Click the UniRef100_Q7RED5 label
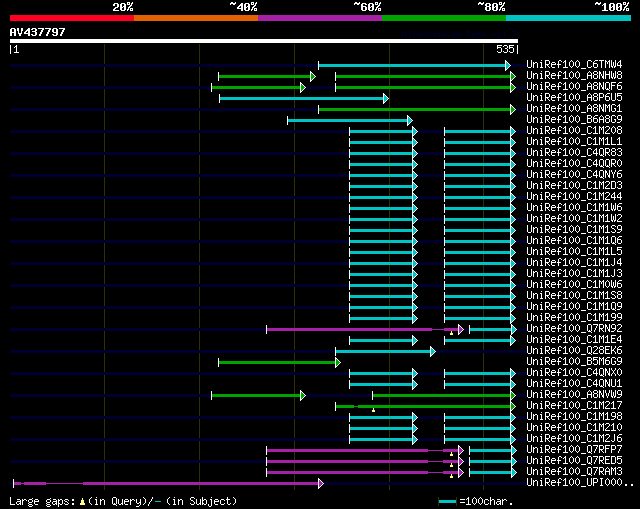This screenshot has height=509, width=640. [574, 461]
